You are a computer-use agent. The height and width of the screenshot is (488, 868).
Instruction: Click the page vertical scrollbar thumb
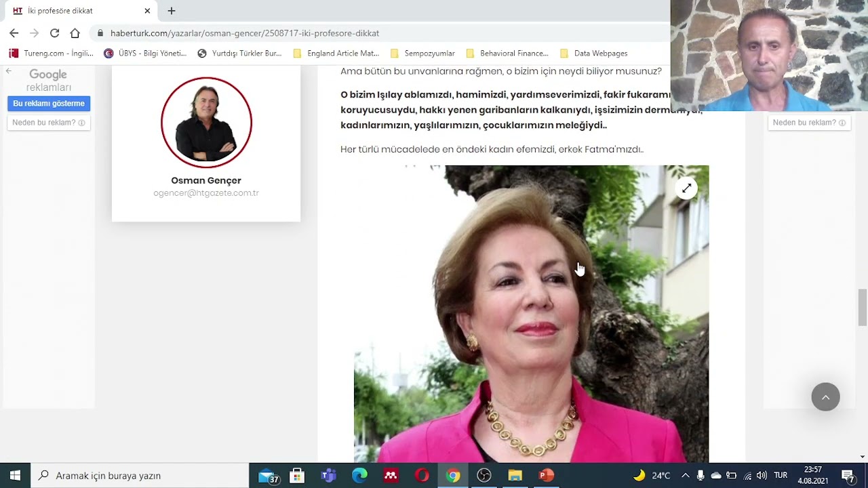tap(863, 307)
